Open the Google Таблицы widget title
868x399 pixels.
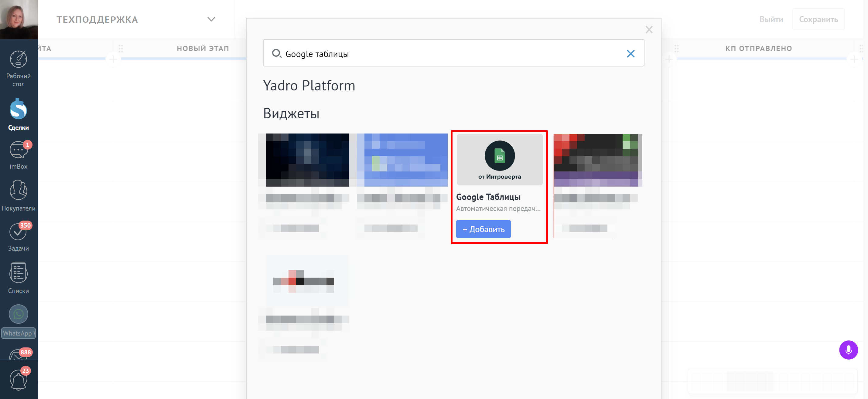488,197
